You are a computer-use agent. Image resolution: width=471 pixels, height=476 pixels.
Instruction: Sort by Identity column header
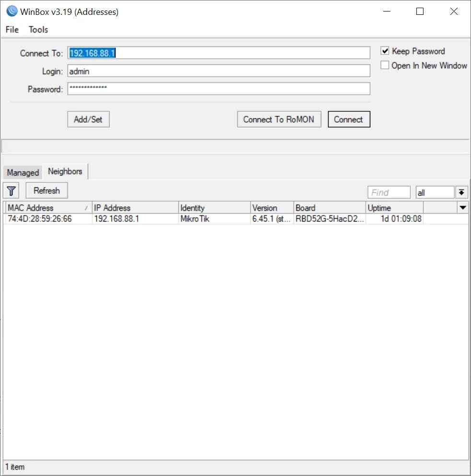pyautogui.click(x=214, y=208)
